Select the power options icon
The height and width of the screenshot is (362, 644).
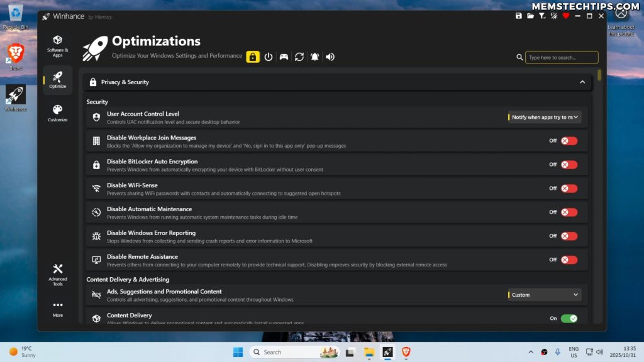click(269, 57)
